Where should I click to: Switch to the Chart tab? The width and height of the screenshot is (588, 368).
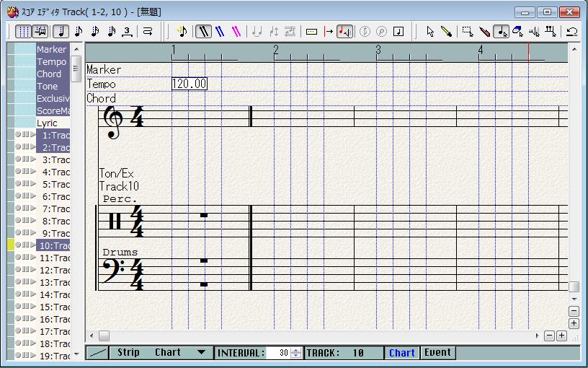pyautogui.click(x=401, y=353)
